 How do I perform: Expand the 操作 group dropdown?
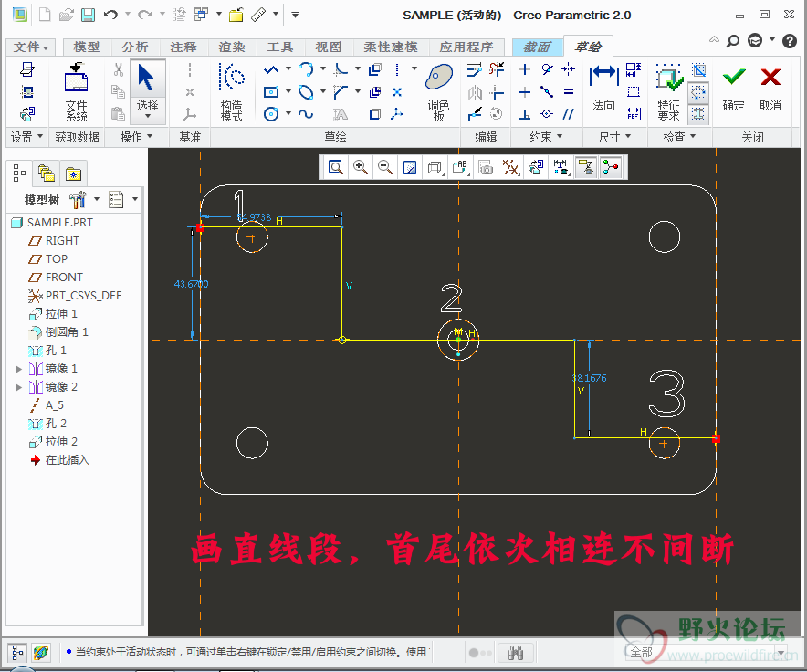coord(136,137)
